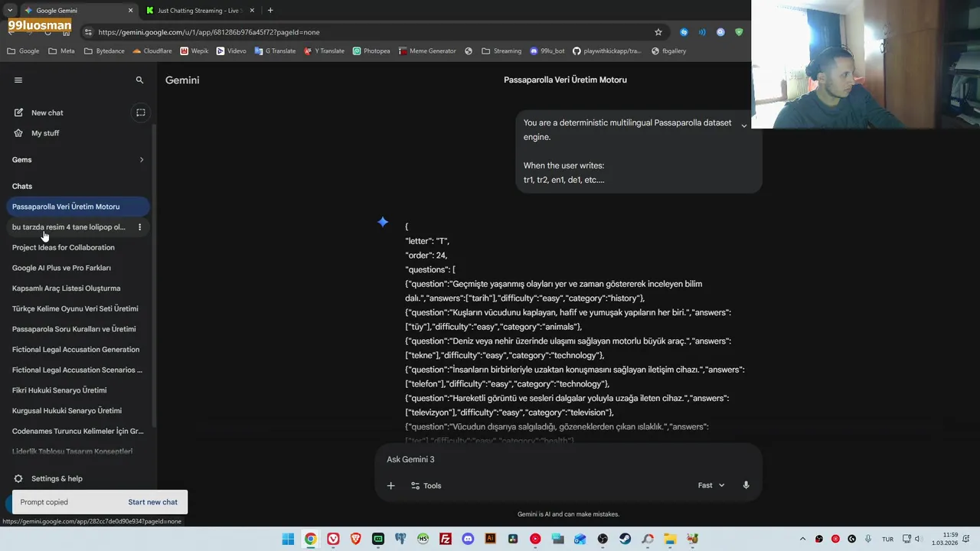Expand the Gems section arrow
This screenshot has width=980, height=551.
pos(142,160)
